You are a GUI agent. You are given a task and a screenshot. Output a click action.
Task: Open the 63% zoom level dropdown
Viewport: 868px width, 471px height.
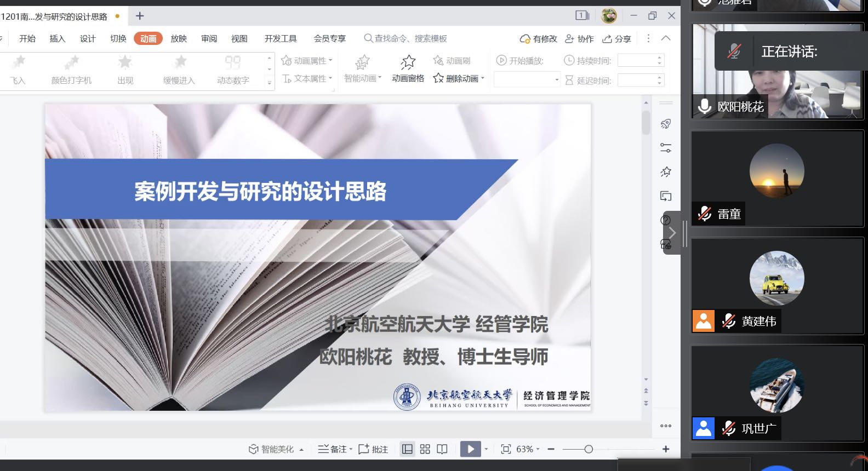pyautogui.click(x=528, y=449)
